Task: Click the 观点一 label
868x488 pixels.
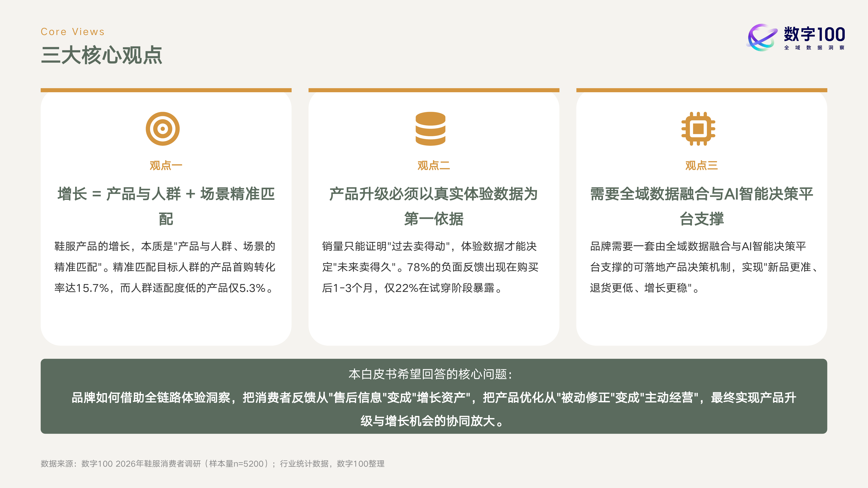Action: tap(166, 165)
